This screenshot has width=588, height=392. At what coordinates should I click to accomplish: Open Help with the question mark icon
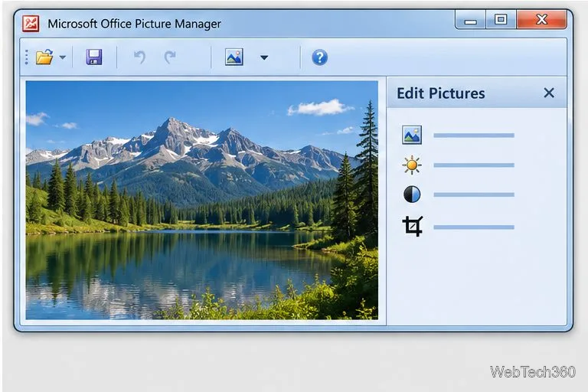coord(319,57)
